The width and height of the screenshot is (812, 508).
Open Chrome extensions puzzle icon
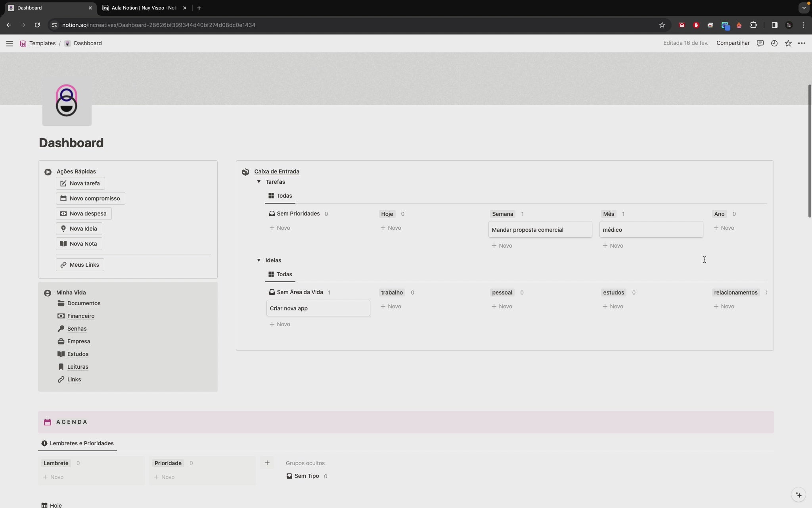pyautogui.click(x=753, y=25)
